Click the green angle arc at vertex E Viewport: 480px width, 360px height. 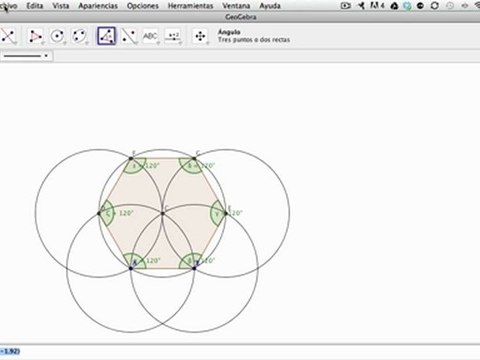pyautogui.click(x=218, y=213)
